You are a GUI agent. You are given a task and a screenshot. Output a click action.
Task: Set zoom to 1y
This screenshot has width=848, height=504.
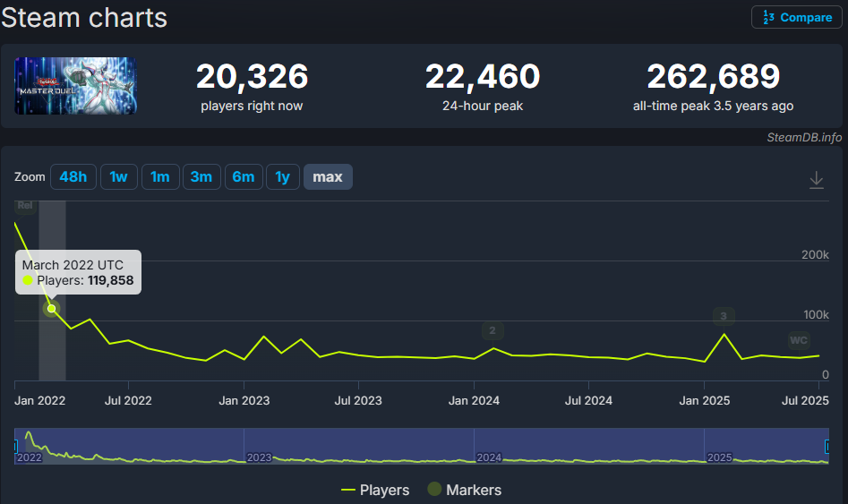click(x=282, y=177)
